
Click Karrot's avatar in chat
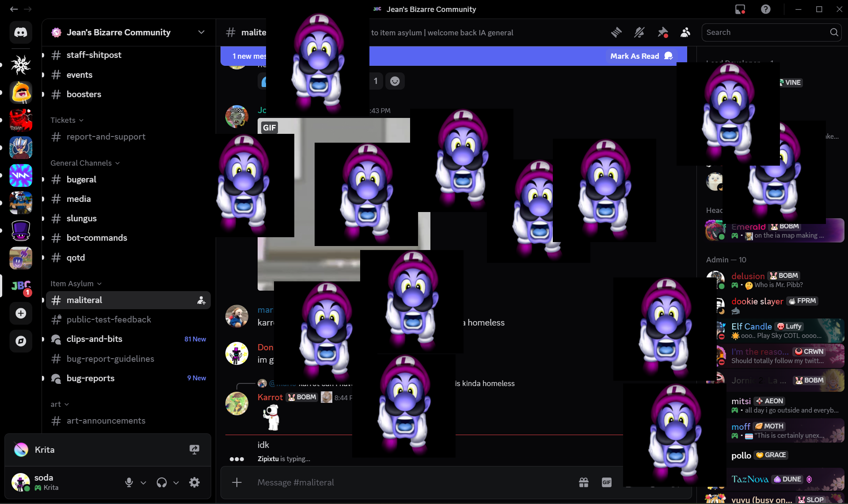[x=237, y=403]
